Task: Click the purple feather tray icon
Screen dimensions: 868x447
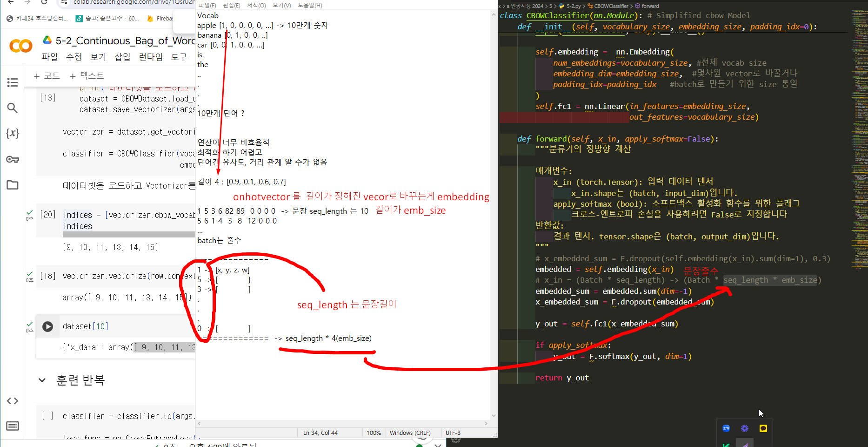Action: tap(745, 444)
